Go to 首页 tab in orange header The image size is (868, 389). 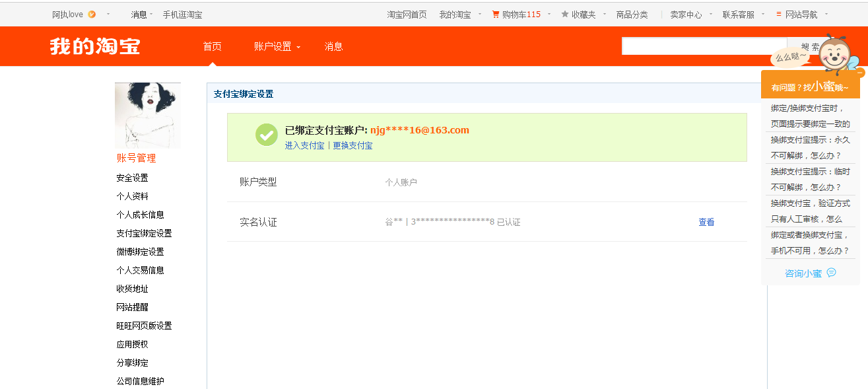[x=213, y=46]
